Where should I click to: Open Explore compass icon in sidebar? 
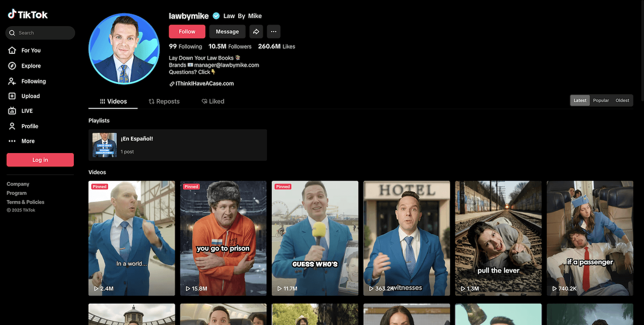coord(12,66)
